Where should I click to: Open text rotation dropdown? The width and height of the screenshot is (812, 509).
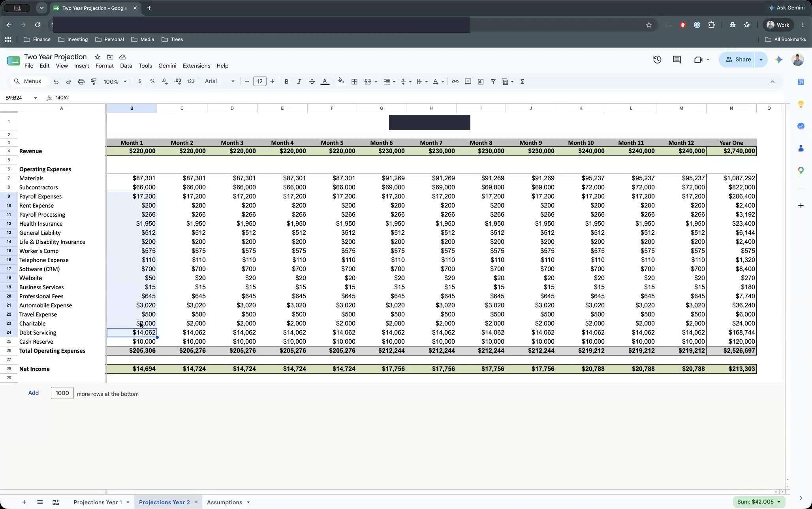coord(438,82)
